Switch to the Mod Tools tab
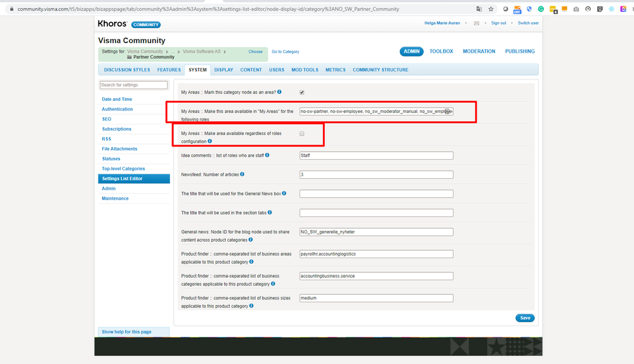Image resolution: width=634 pixels, height=364 pixels. click(x=305, y=70)
